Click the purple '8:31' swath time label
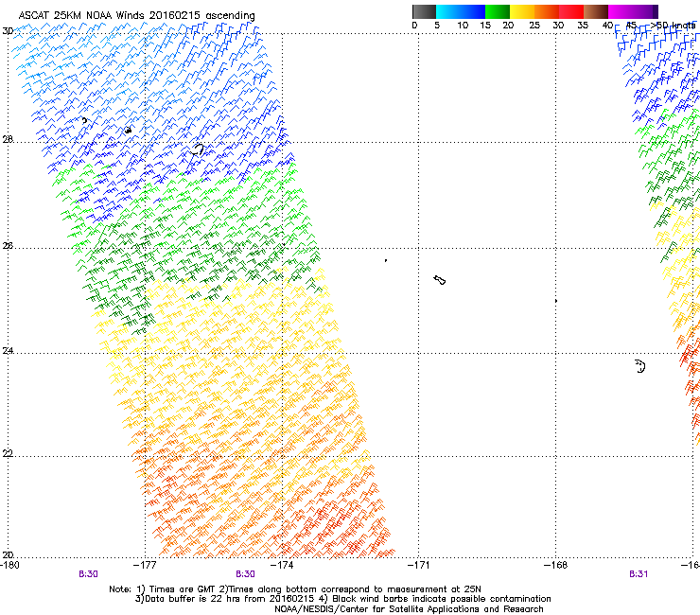 [639, 574]
